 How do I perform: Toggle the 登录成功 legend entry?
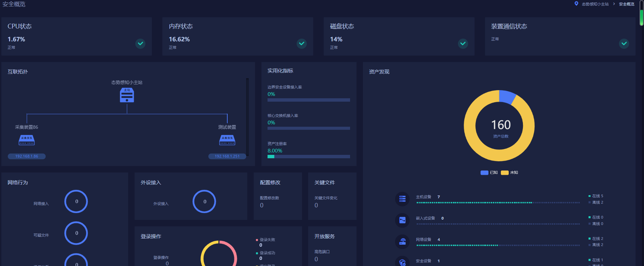point(266,253)
